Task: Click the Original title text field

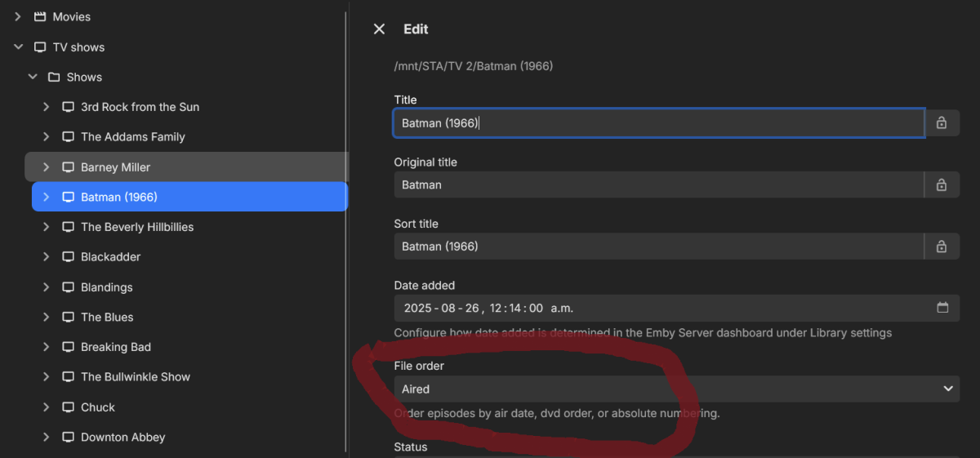Action: click(658, 185)
